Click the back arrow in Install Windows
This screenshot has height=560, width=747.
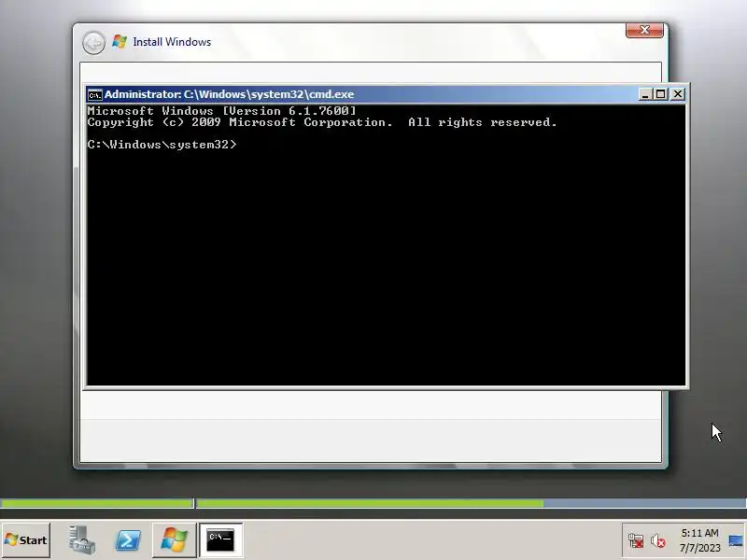coord(93,43)
